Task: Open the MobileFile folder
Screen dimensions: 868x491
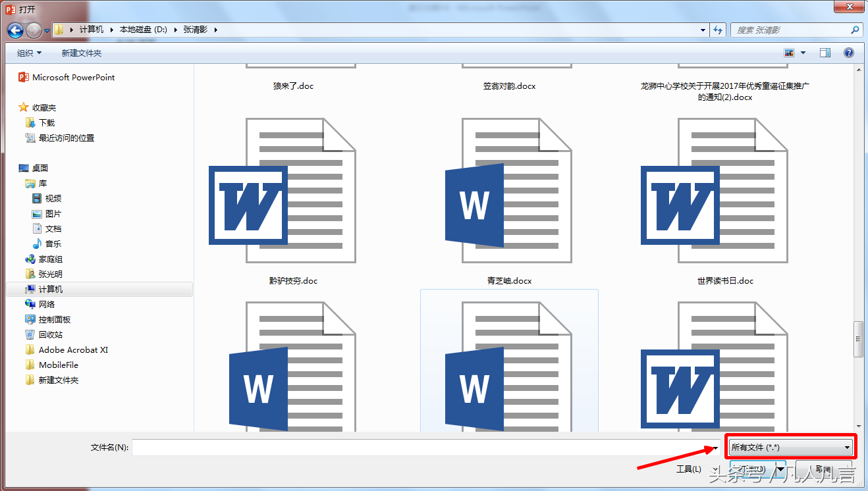Action: click(52, 365)
